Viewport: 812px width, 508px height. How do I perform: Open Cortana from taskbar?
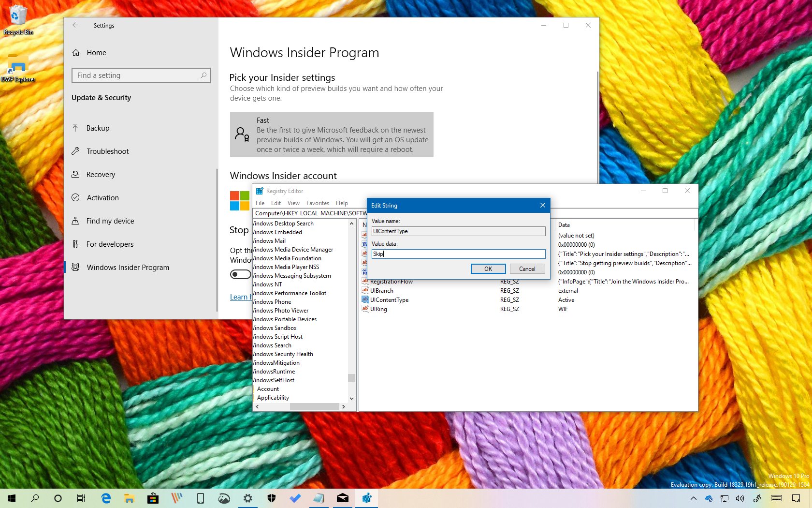(x=58, y=498)
